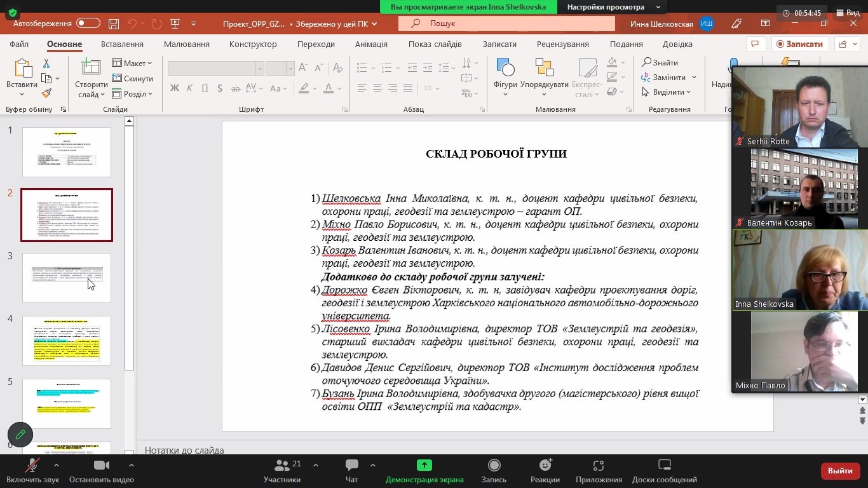Click the align left paragraph icon

point(362,88)
